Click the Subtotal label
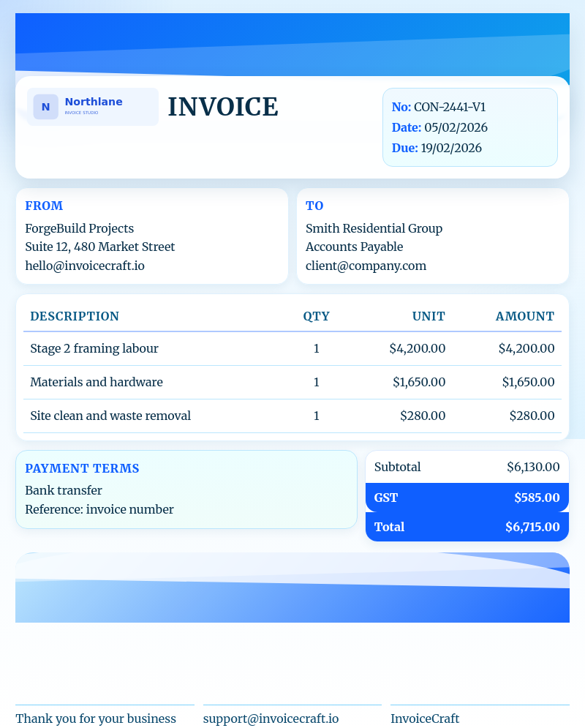The height and width of the screenshot is (728, 585). (x=398, y=467)
